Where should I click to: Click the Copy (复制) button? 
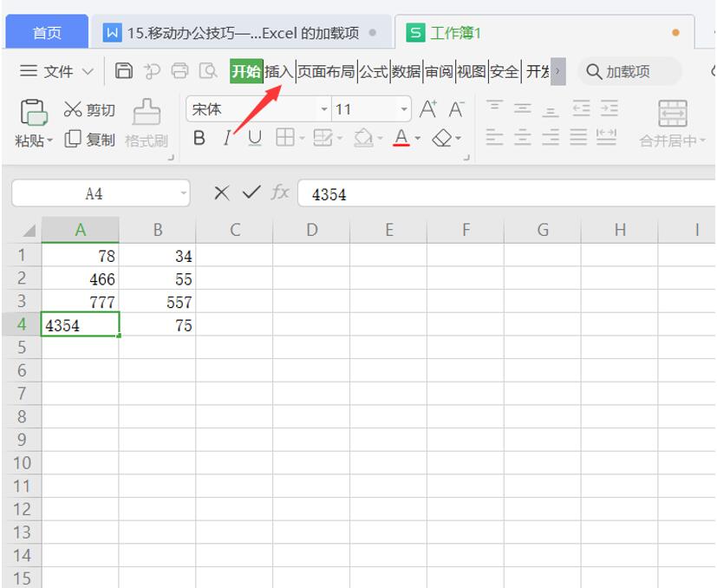(89, 139)
